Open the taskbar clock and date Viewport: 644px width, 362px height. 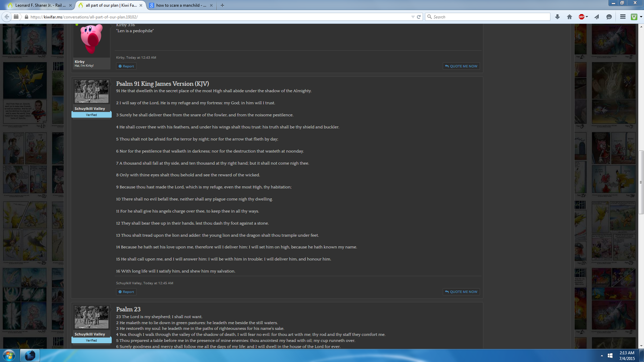627,356
